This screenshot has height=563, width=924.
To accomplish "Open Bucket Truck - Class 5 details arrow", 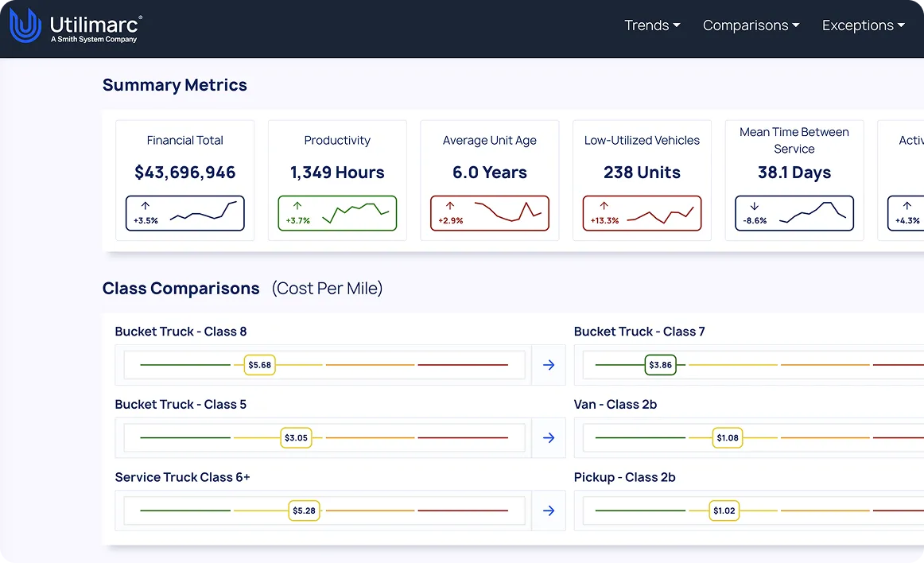I will tap(549, 438).
